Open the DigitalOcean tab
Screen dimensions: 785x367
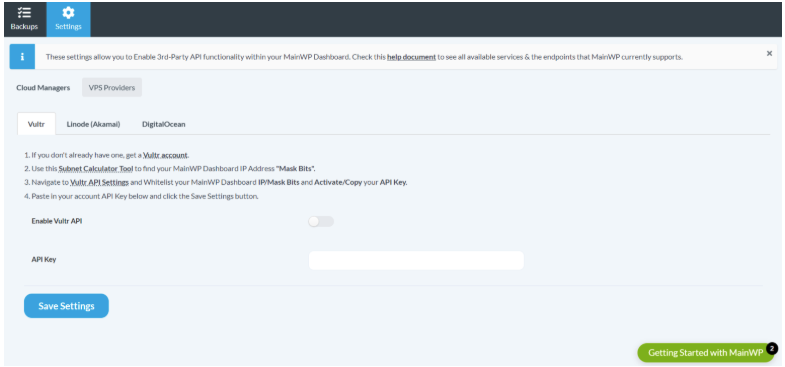(x=164, y=124)
